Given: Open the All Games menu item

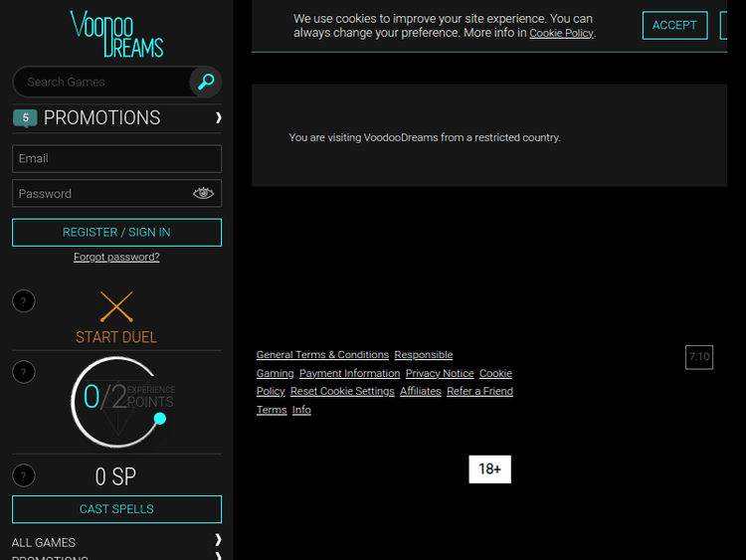Looking at the screenshot, I should tap(44, 542).
